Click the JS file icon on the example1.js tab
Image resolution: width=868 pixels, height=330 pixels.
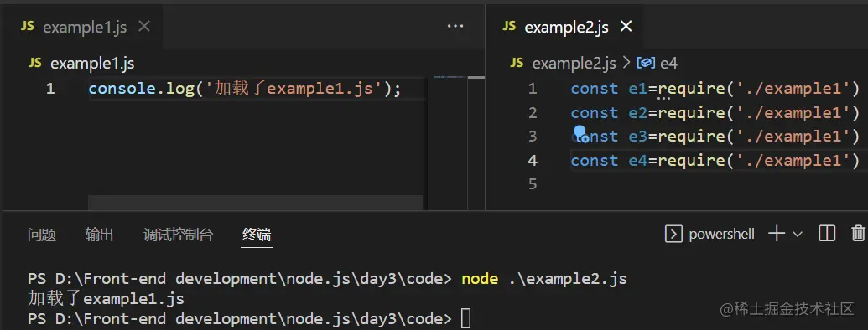27,27
